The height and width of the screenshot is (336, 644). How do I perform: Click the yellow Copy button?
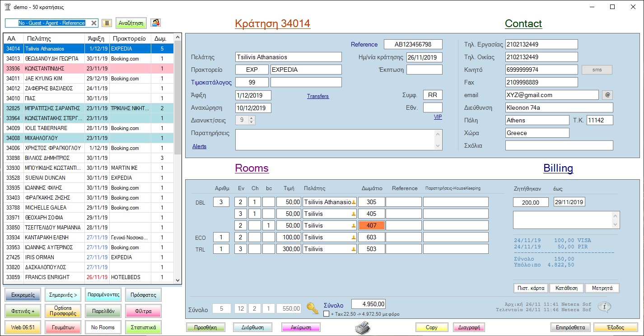coord(431,327)
